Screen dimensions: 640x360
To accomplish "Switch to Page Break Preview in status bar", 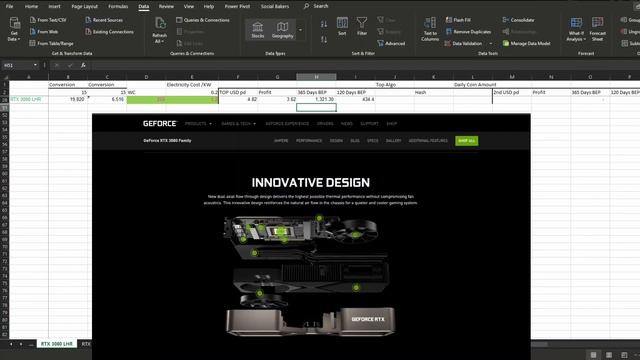I will (x=624, y=355).
